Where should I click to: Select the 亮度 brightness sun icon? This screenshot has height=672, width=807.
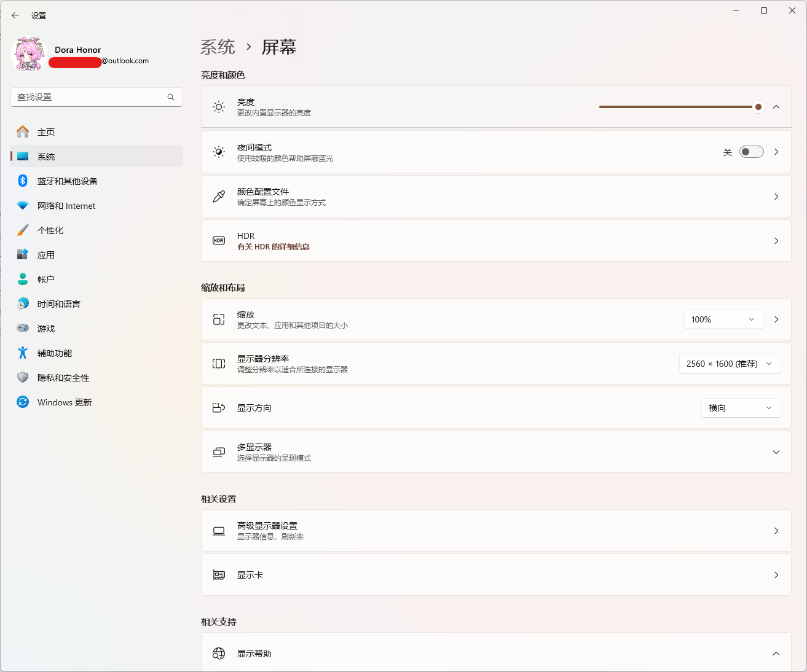(x=218, y=107)
